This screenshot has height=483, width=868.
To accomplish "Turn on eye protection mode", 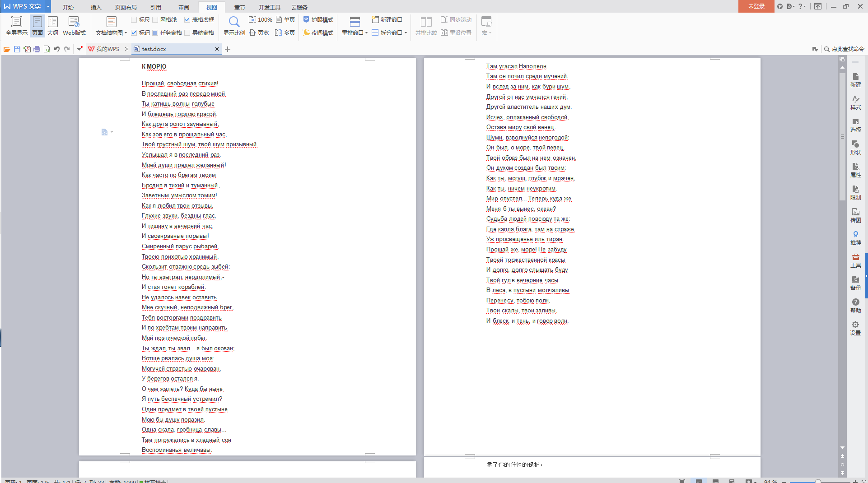I will coord(318,20).
